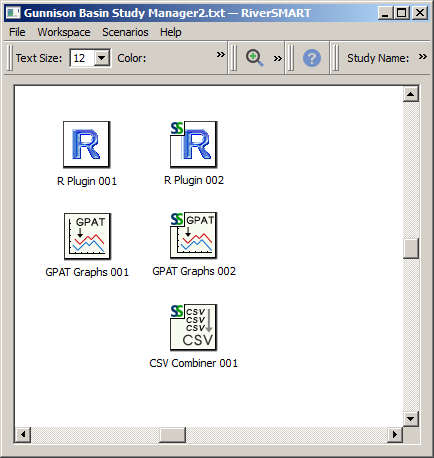Click the vertical scrollbar up arrow
Viewport: 434px width, 458px height.
click(411, 94)
